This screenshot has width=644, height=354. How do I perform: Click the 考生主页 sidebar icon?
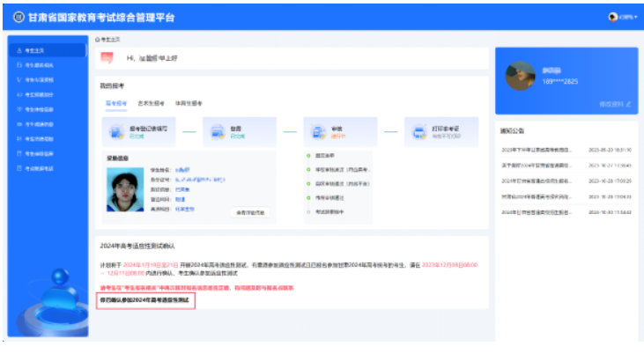point(19,52)
